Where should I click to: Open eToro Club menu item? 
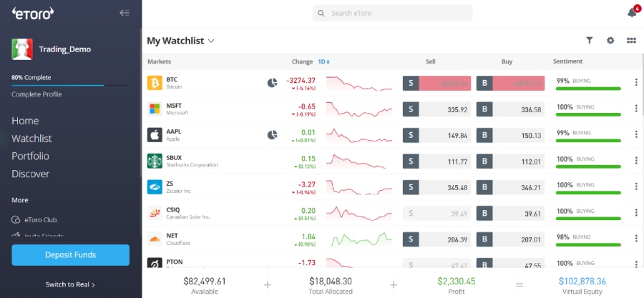pyautogui.click(x=40, y=219)
